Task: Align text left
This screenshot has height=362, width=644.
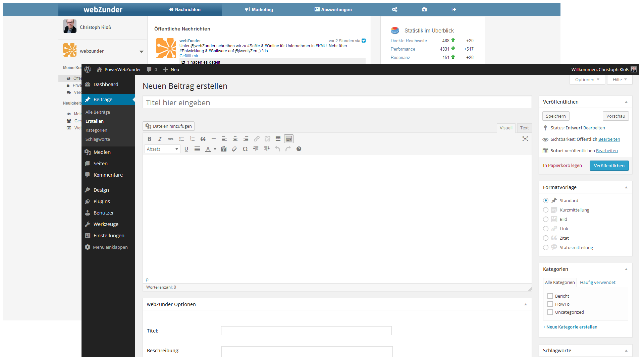Action: 224,139
